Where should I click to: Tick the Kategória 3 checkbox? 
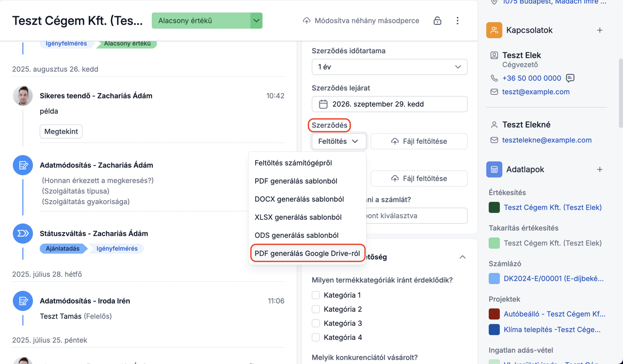tap(316, 323)
